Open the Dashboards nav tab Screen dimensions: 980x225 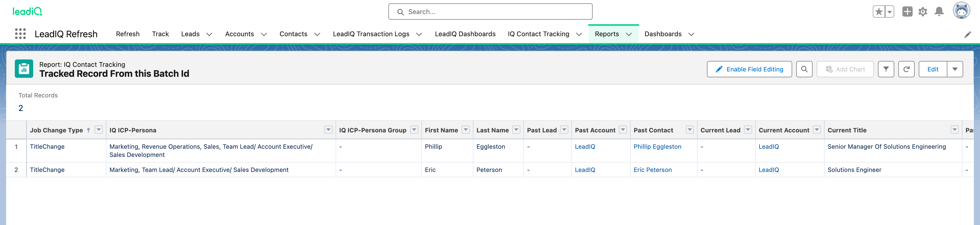coord(663,34)
